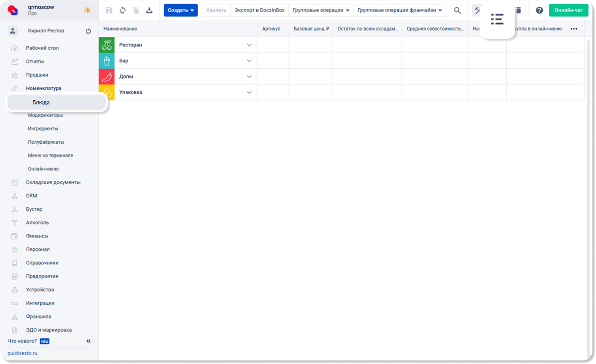
Task: Click the Онлайн-чат button
Action: 568,10
